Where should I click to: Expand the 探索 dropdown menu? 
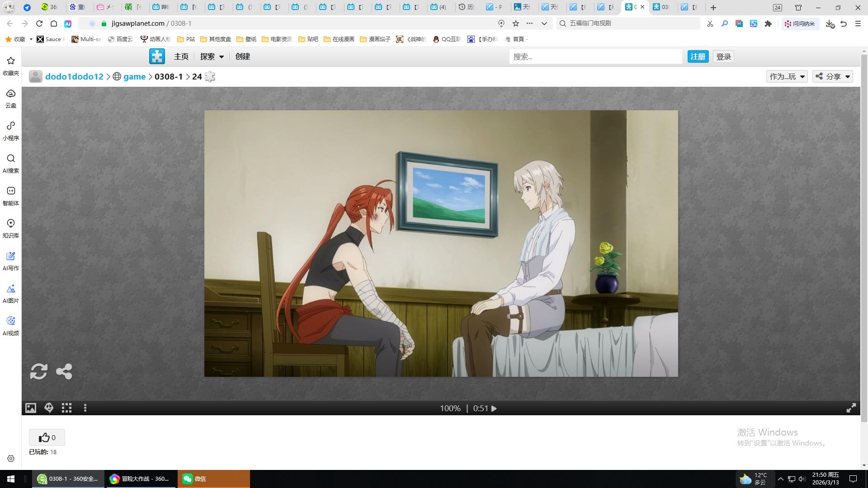pyautogui.click(x=212, y=56)
